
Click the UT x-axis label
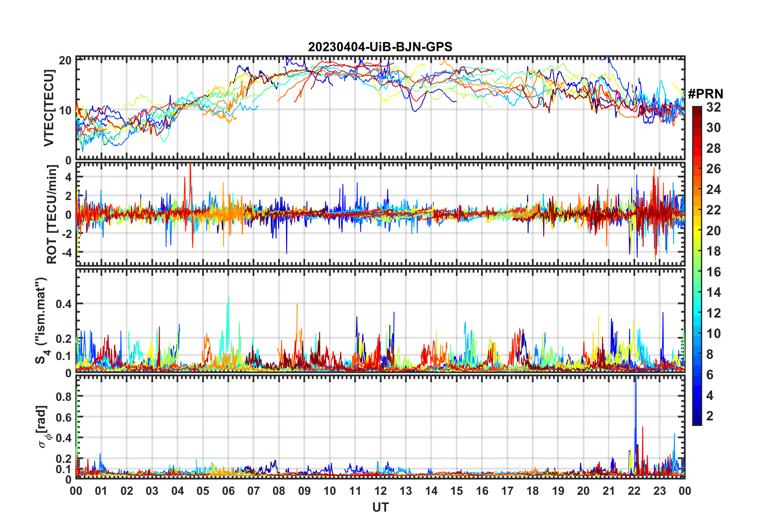coord(380,507)
